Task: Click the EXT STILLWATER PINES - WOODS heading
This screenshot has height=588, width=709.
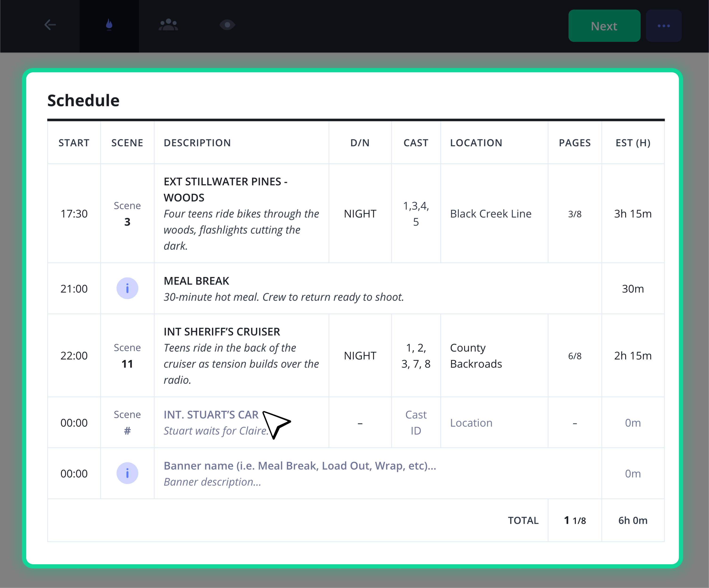Action: click(x=226, y=189)
